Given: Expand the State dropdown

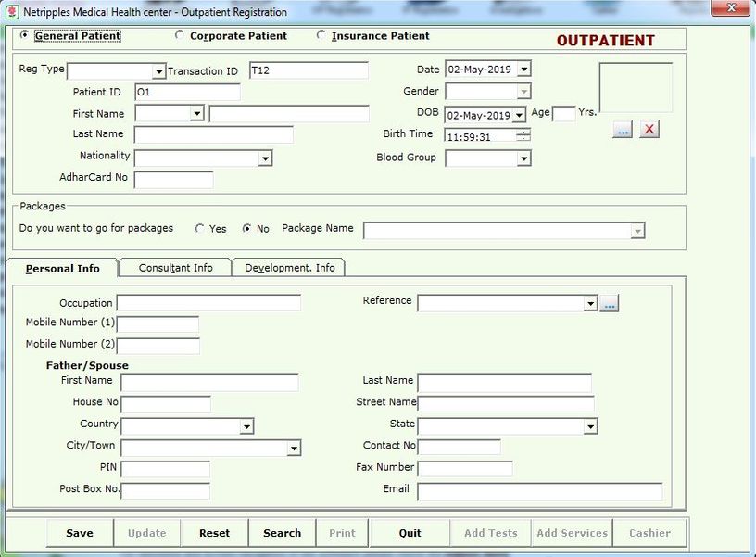Looking at the screenshot, I should click(x=591, y=426).
